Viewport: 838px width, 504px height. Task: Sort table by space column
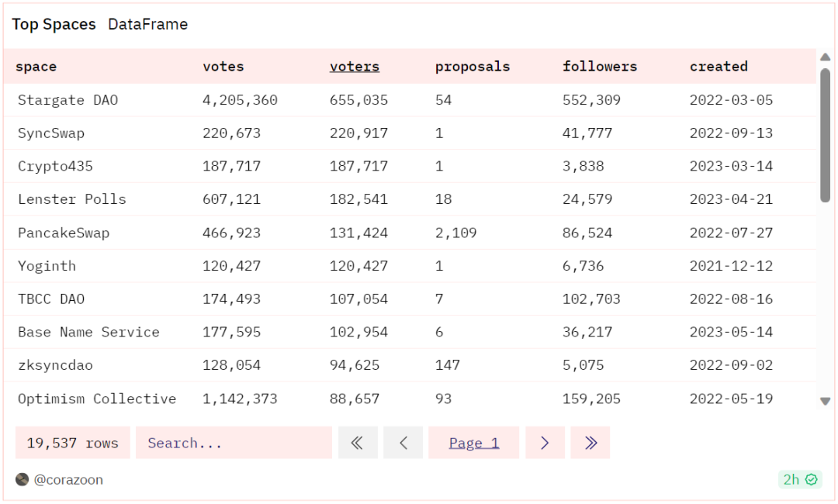point(36,66)
